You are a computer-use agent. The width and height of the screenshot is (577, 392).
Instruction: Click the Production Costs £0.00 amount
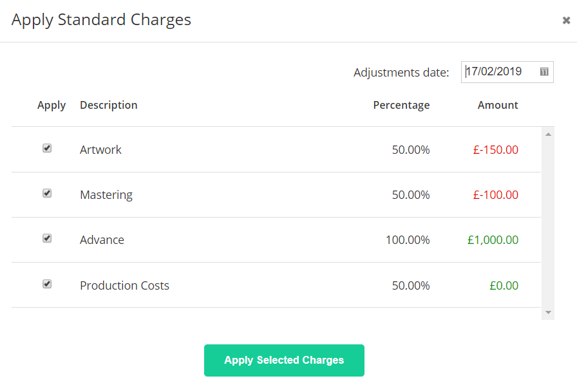tap(504, 285)
